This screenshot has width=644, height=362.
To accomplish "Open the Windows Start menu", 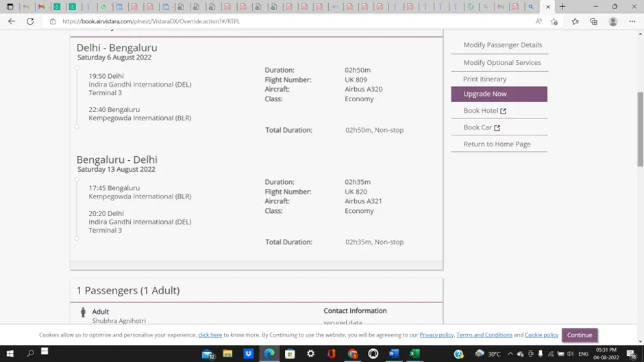I will click(10, 353).
